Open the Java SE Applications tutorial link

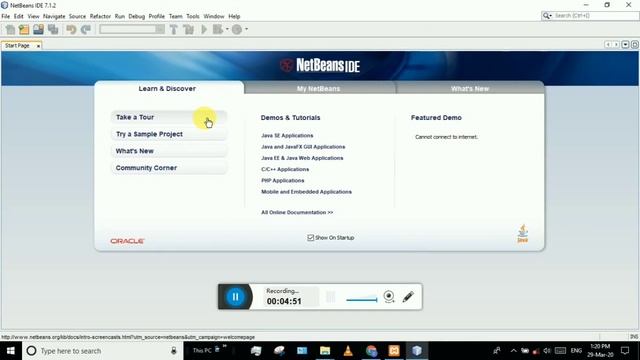(x=287, y=136)
